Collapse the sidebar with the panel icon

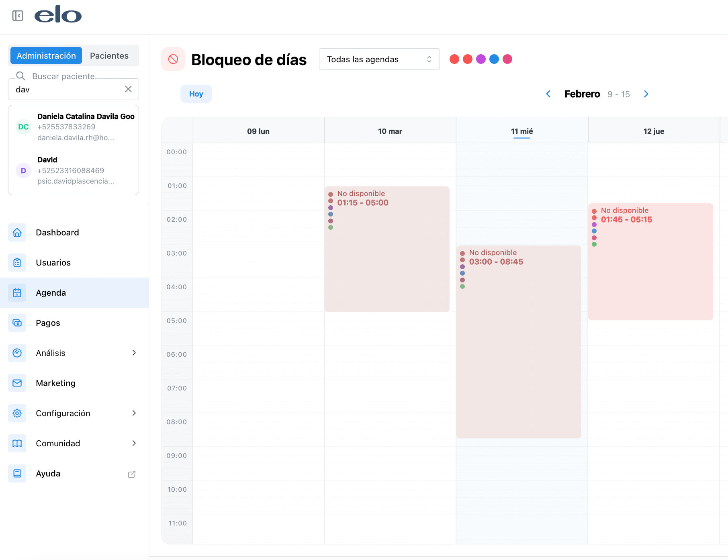point(18,16)
